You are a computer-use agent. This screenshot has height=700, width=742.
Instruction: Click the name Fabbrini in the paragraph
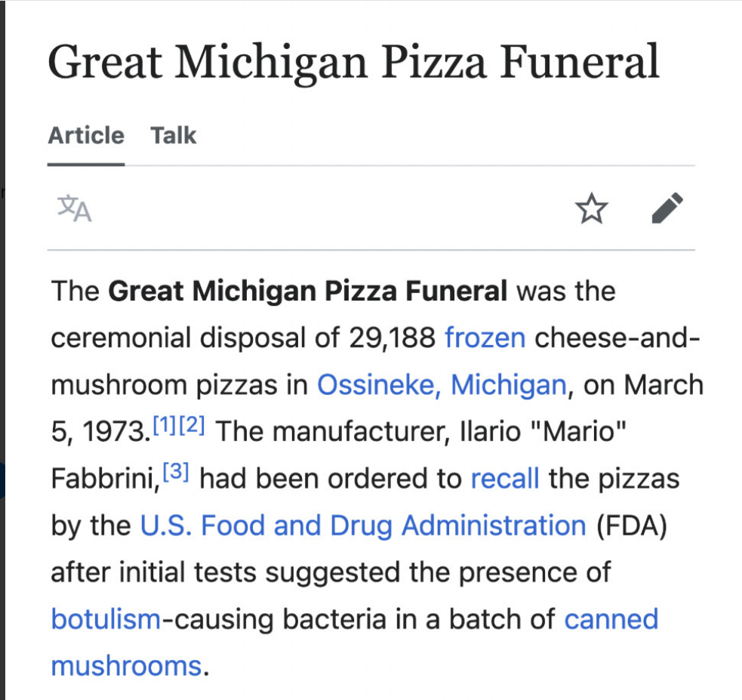point(106,479)
